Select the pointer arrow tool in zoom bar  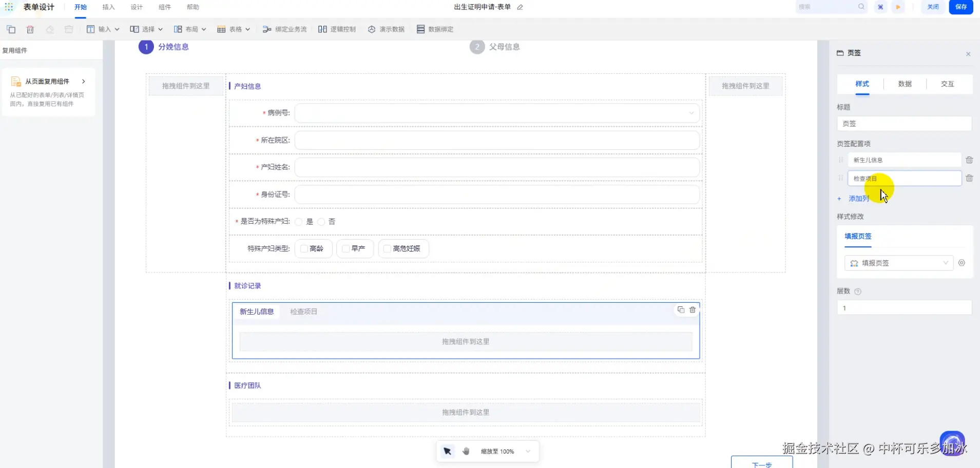click(447, 451)
